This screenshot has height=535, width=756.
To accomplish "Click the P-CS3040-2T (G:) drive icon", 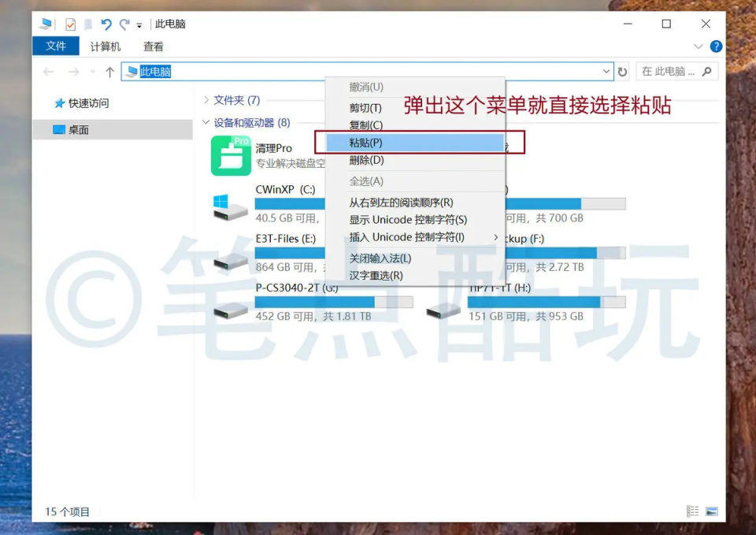I will [x=231, y=310].
